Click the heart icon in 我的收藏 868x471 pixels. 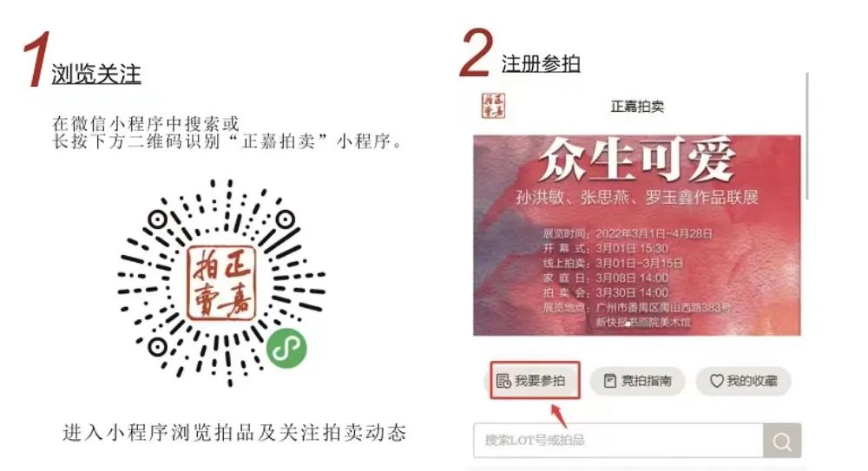coord(717,381)
